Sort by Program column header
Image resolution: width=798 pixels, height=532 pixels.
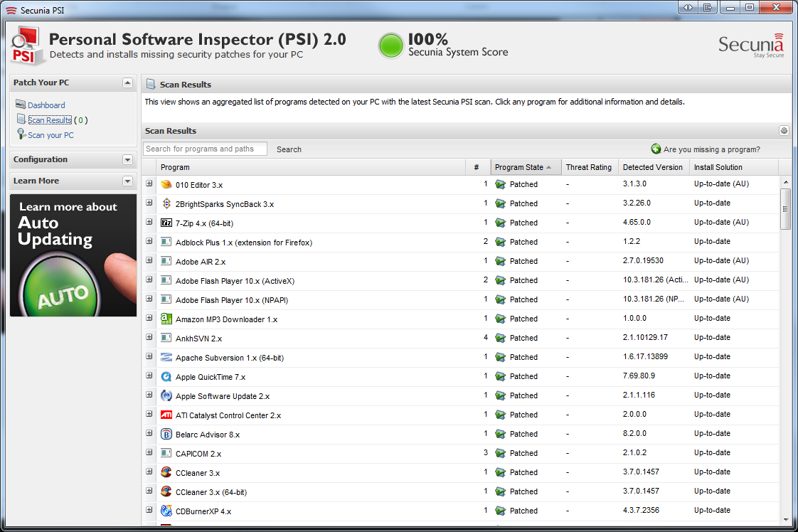point(310,167)
